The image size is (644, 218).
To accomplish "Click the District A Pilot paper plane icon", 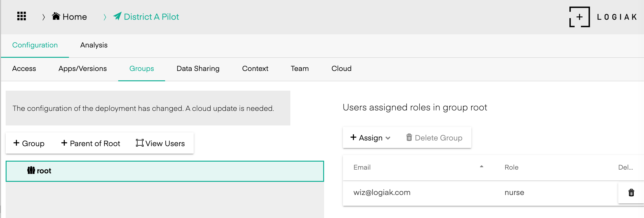I will click(x=117, y=16).
